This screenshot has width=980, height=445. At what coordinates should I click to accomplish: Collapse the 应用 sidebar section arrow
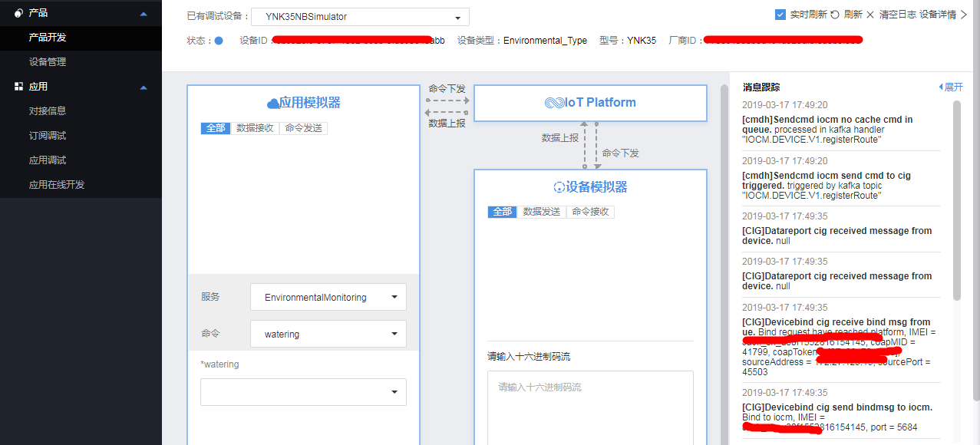(144, 87)
